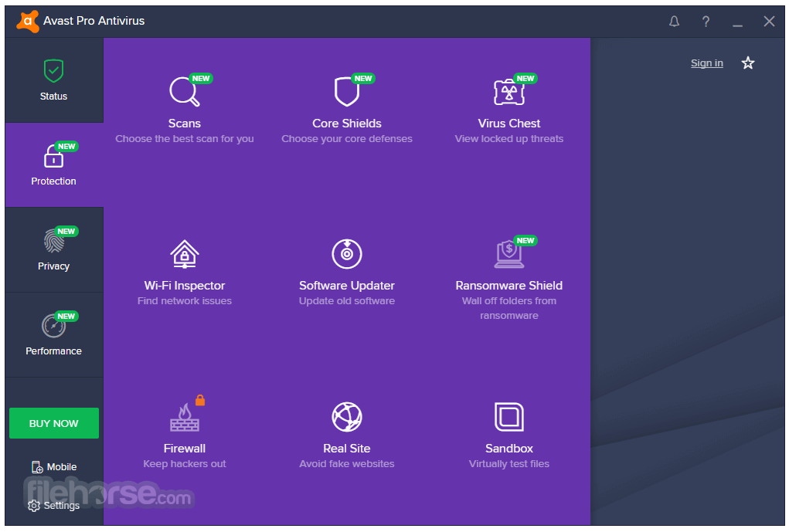The width and height of the screenshot is (789, 532).
Task: Open the Privacy sidebar tab
Action: pos(54,250)
